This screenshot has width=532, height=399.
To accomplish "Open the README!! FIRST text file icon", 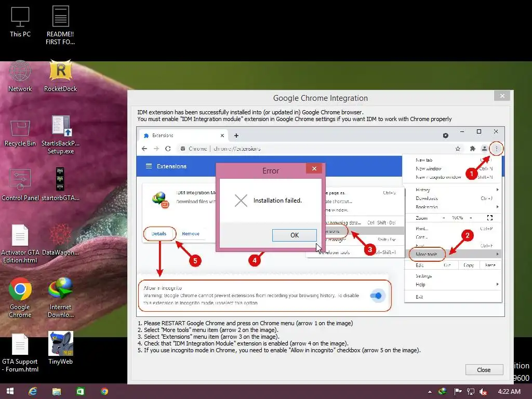I will (60, 25).
